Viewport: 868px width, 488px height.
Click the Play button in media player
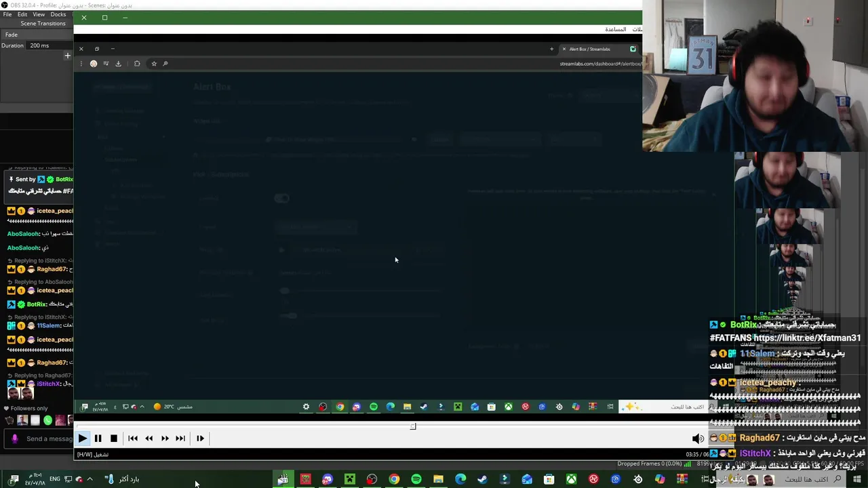click(x=82, y=439)
